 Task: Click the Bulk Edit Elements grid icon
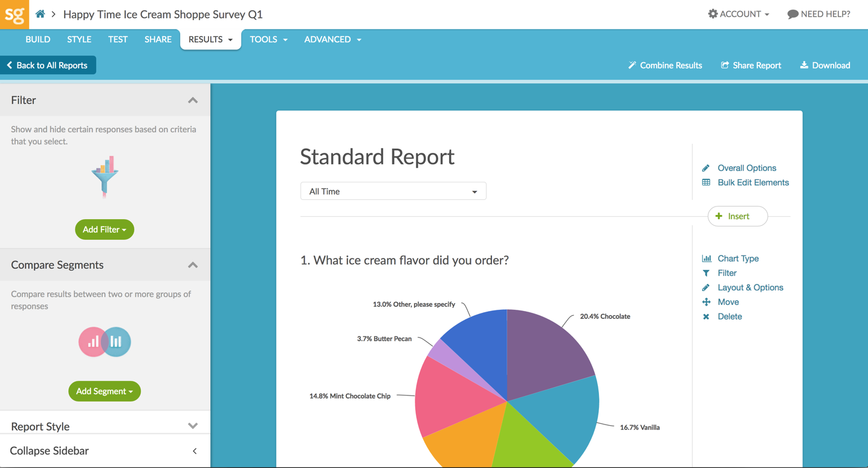[706, 182]
